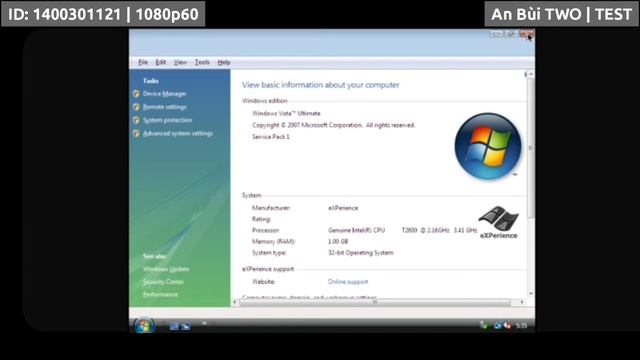Open the Help menu

pyautogui.click(x=224, y=62)
